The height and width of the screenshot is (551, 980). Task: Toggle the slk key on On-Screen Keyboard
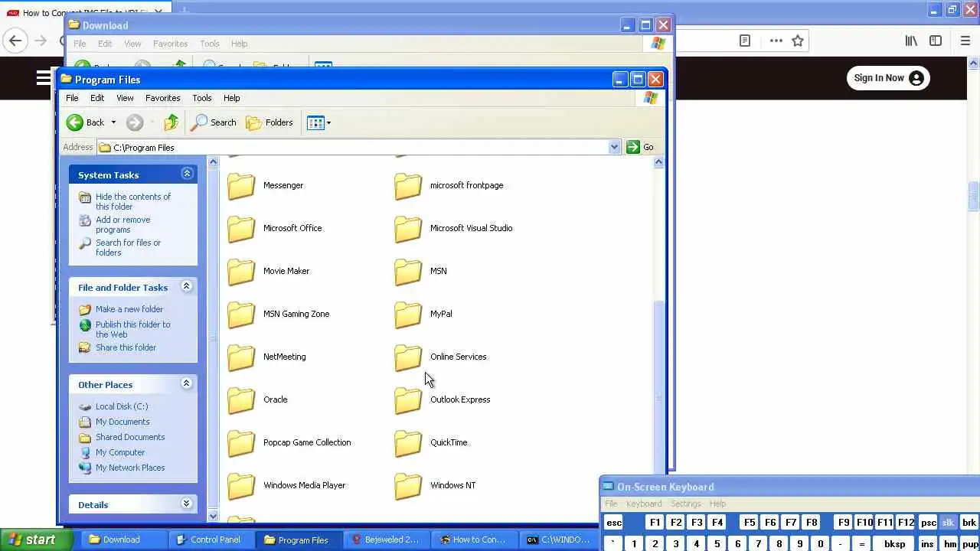coord(948,523)
